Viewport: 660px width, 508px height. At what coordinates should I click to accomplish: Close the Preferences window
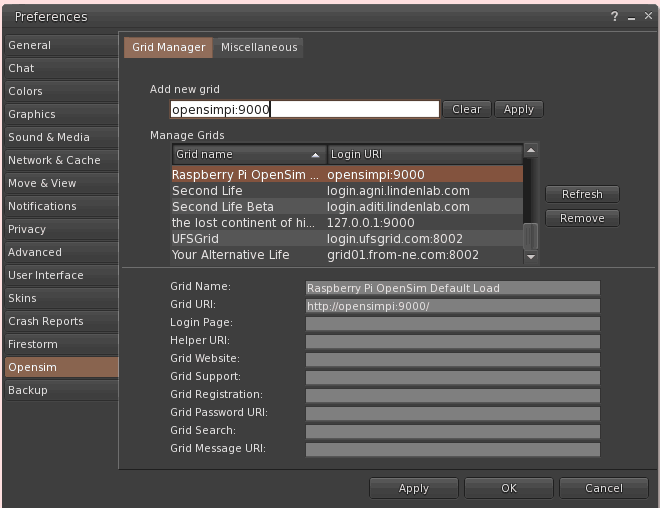tap(648, 16)
